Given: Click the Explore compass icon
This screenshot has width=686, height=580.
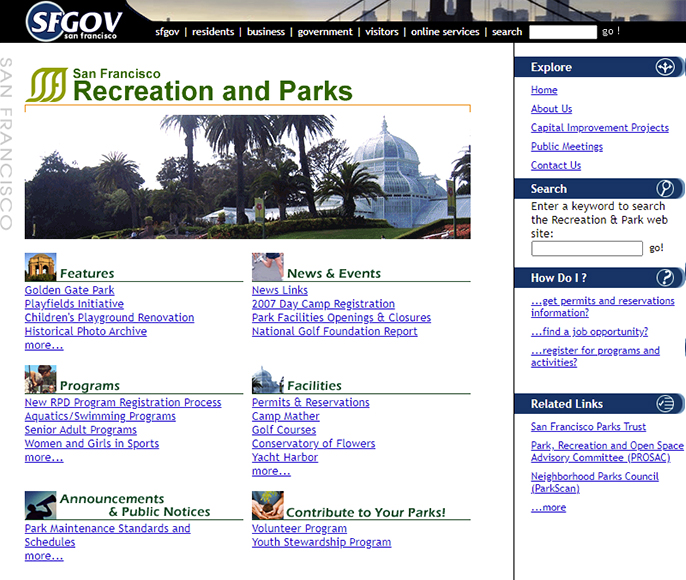Looking at the screenshot, I should [665, 67].
